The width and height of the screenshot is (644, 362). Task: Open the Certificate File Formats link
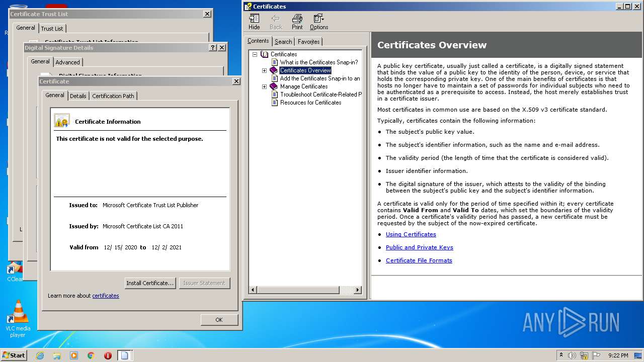(x=419, y=260)
